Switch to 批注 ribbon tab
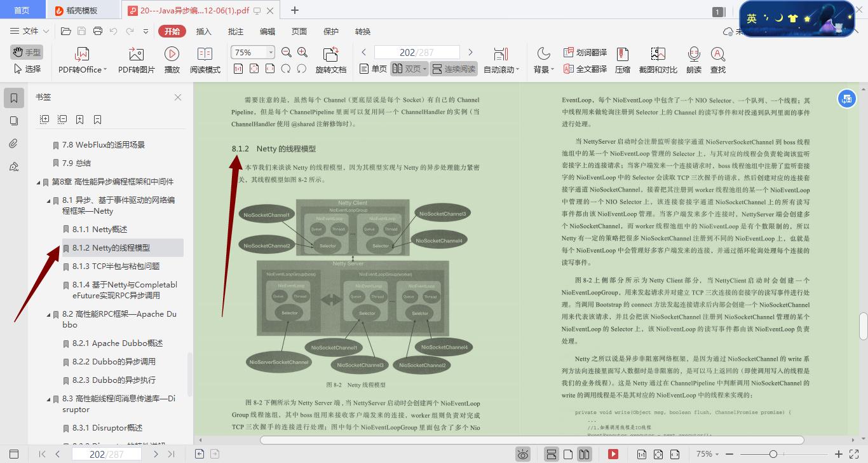The image size is (868, 463). [x=236, y=31]
